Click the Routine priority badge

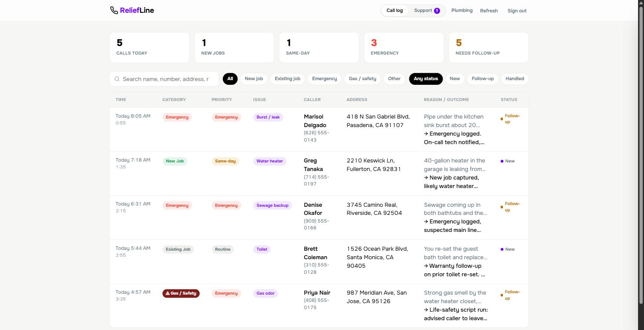(x=223, y=249)
